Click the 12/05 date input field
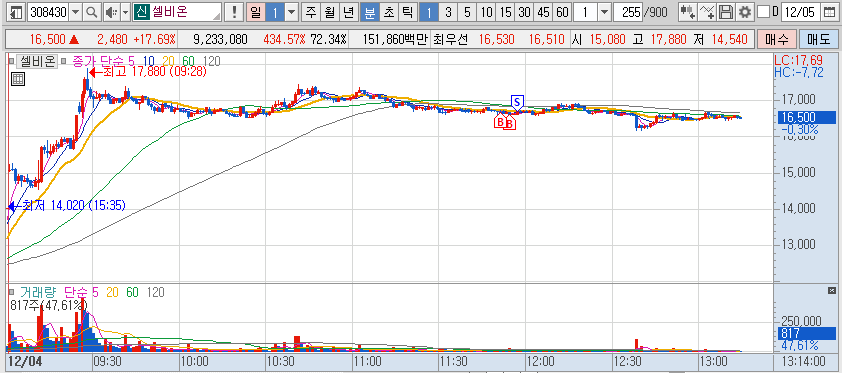 (x=802, y=12)
